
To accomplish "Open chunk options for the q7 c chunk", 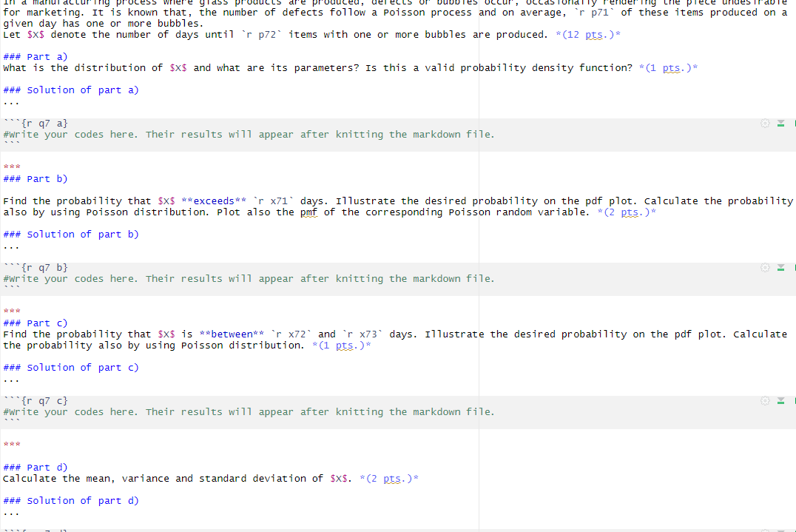I will [x=765, y=400].
